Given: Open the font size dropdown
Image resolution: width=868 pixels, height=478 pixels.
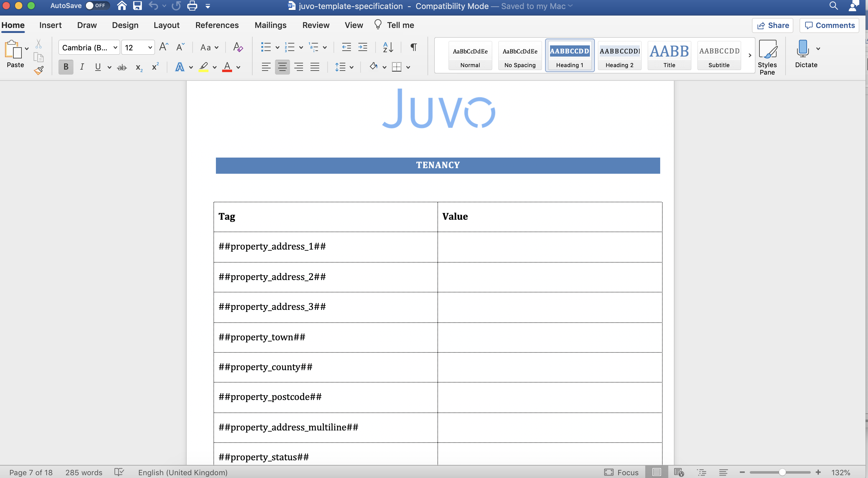Looking at the screenshot, I should pyautogui.click(x=150, y=48).
